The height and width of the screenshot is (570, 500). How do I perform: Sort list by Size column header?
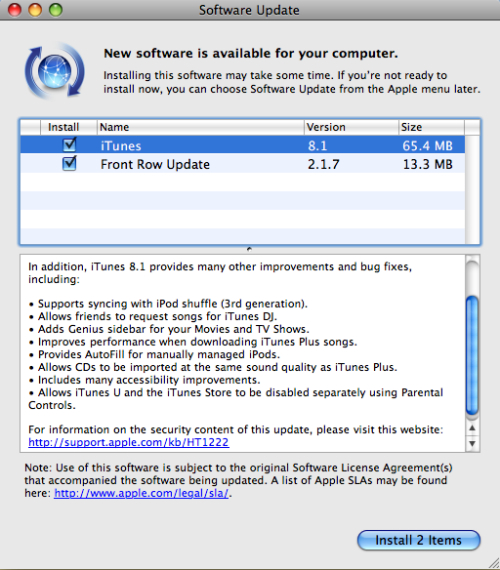tap(431, 127)
